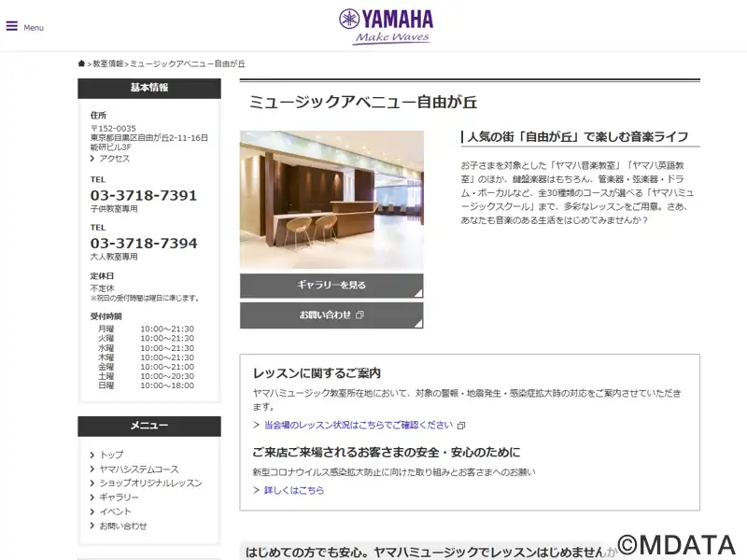Click the 金曜 10:00～21:00 hours row
This screenshot has width=747, height=560.
click(147, 367)
